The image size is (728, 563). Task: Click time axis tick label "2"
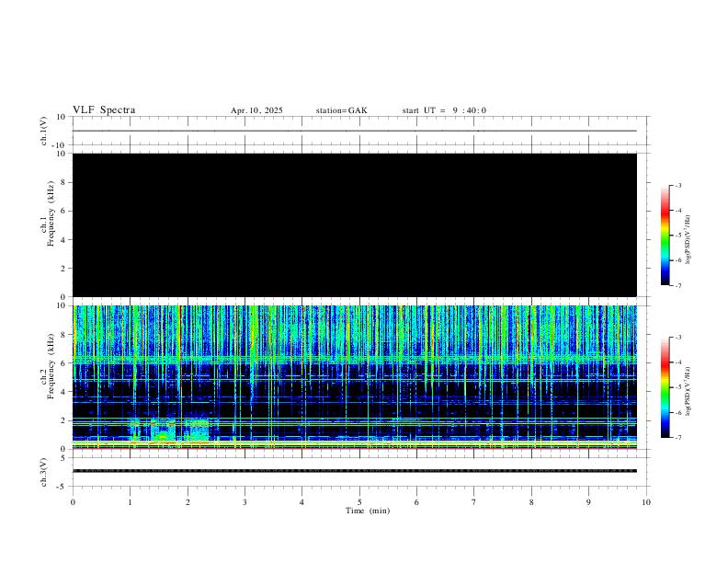188,502
